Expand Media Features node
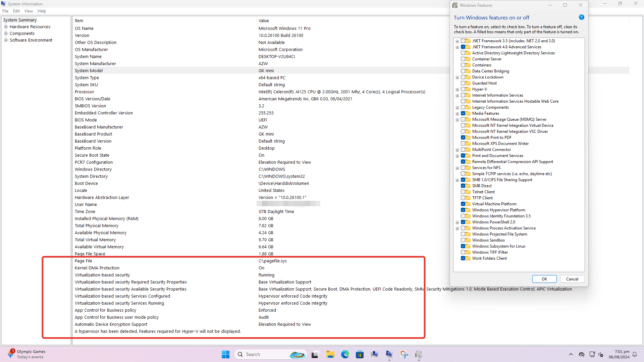This screenshot has height=362, width=644. (x=457, y=114)
